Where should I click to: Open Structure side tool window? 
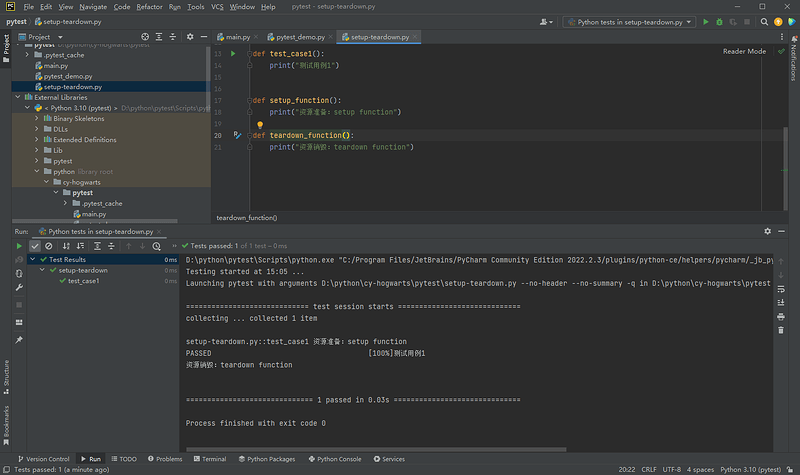tap(6, 377)
